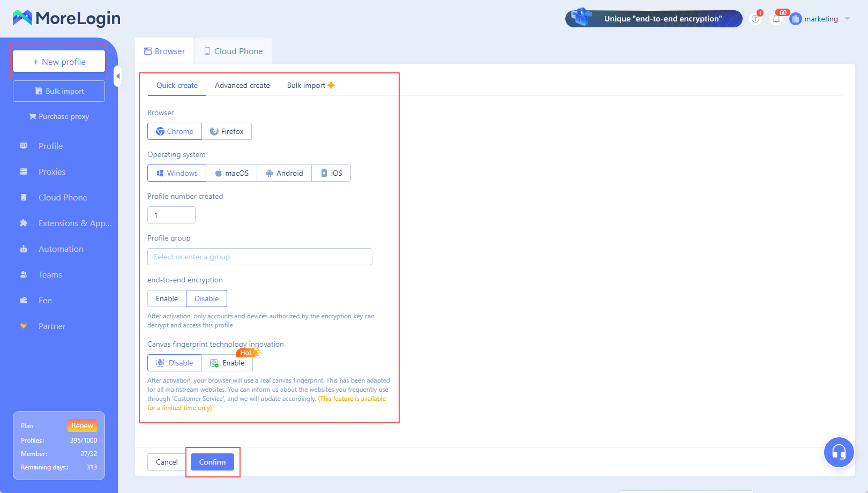
Task: Enable end-to-end encryption for the profile
Action: 166,298
